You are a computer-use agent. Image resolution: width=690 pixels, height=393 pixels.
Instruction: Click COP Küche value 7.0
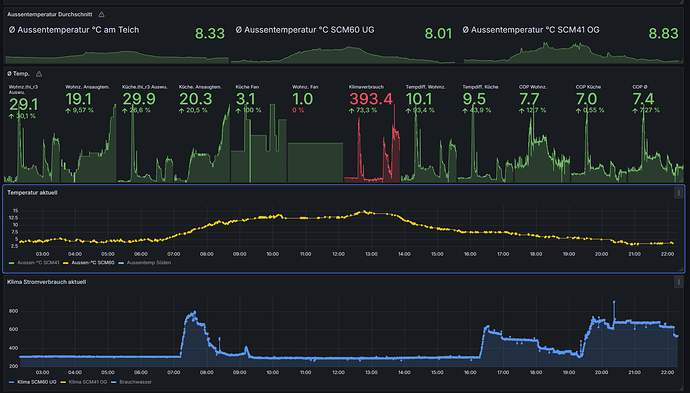[587, 99]
